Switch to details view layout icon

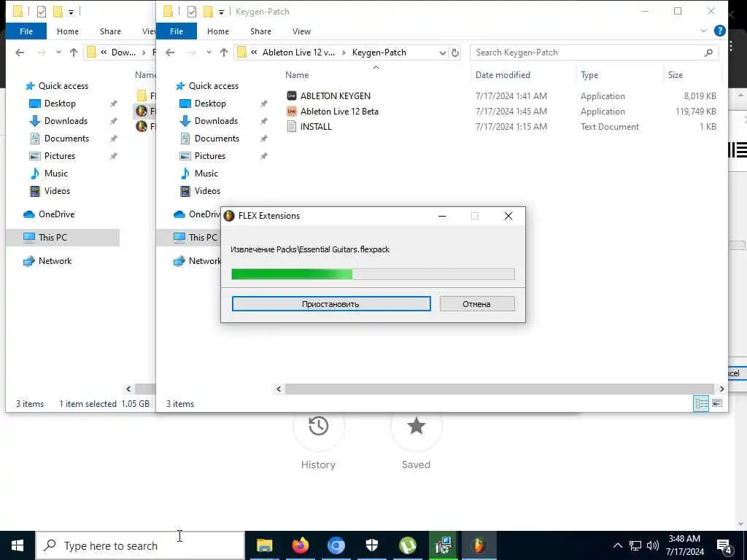click(701, 403)
